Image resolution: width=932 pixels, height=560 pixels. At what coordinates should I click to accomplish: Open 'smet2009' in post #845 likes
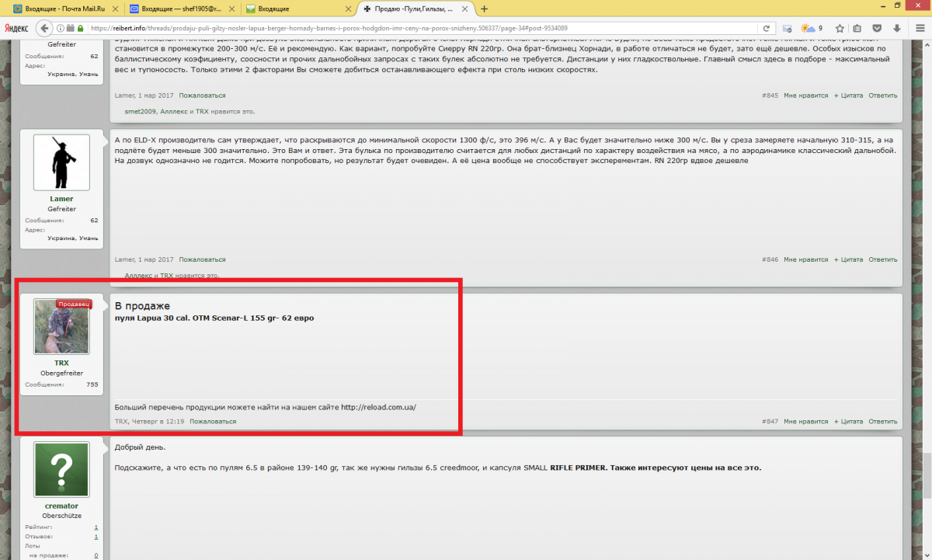click(141, 112)
